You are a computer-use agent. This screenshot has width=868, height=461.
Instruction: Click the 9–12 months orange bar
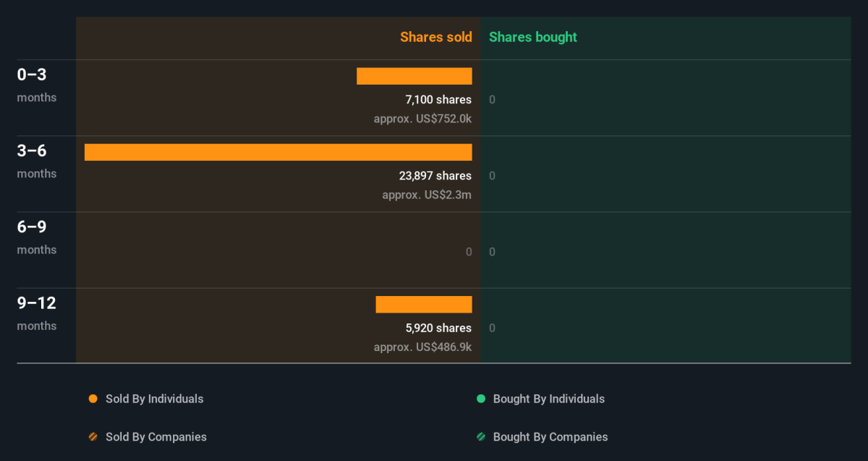424,305
